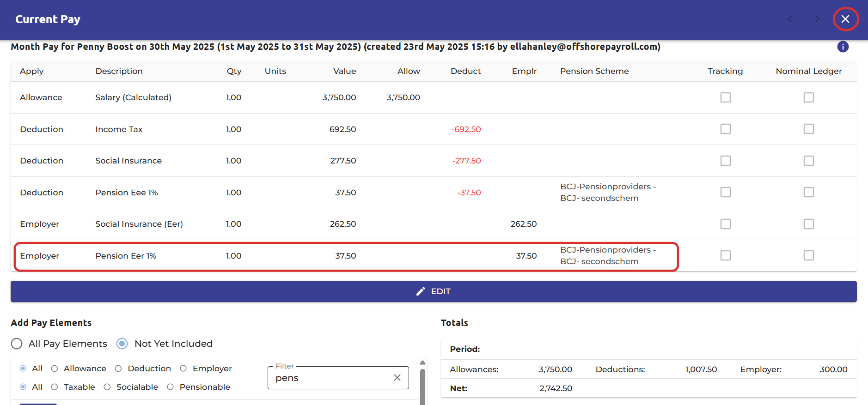868x405 pixels.
Task: Choose the Not Yet Included radio option
Action: coord(122,344)
